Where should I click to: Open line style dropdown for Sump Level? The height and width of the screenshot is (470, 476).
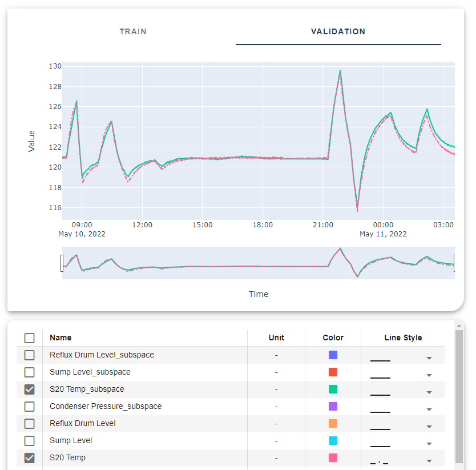(429, 444)
